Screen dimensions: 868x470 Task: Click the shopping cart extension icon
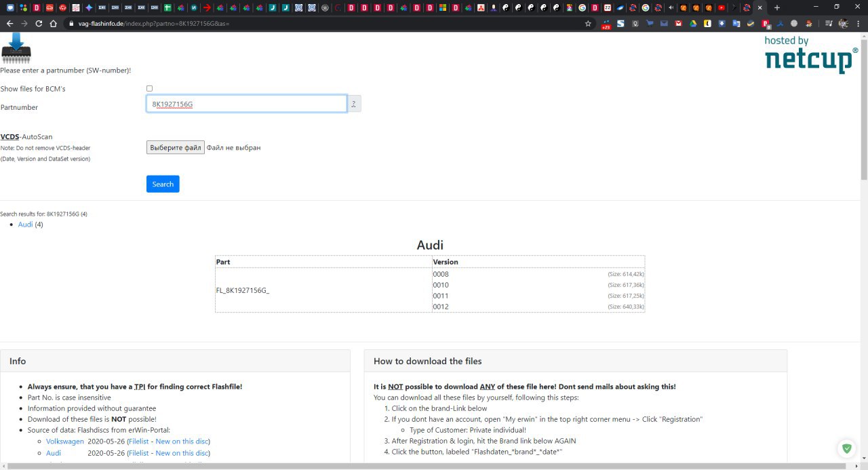[650, 23]
